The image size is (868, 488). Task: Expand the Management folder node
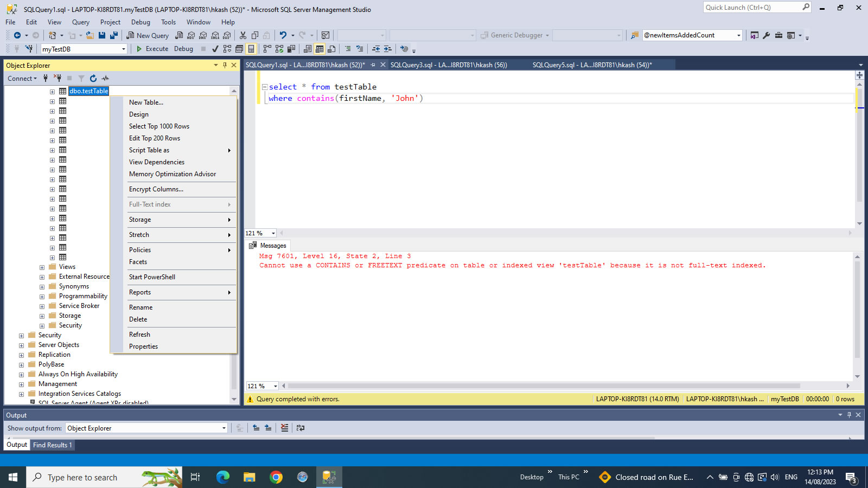[21, 384]
